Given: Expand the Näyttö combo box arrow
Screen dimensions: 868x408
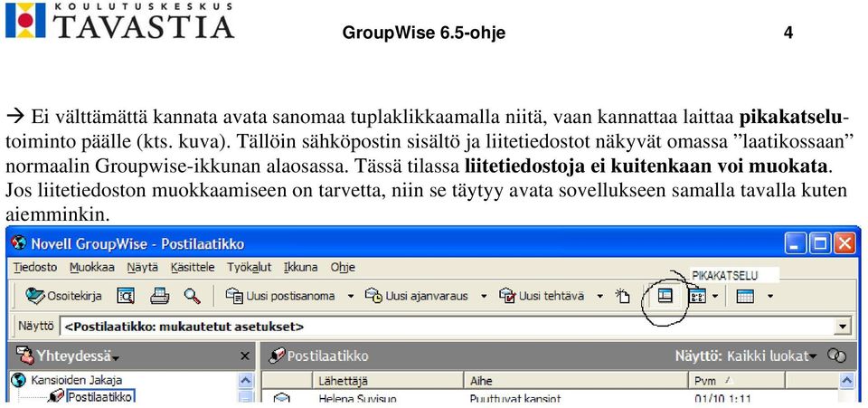Looking at the screenshot, I should point(843,327).
